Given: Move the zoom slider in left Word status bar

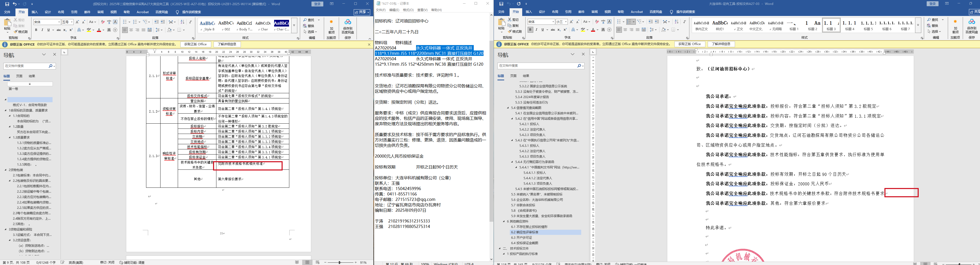Looking at the screenshot, I should pyautogui.click(x=340, y=262).
